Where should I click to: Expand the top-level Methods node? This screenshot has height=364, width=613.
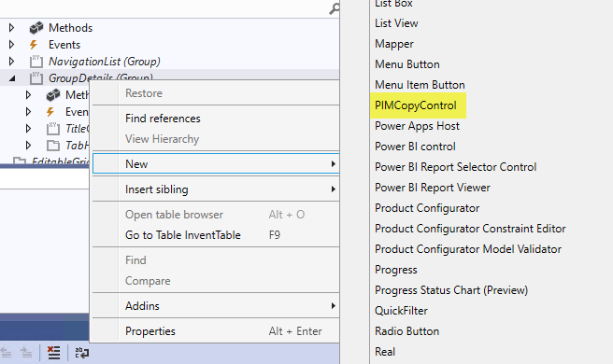coord(11,28)
